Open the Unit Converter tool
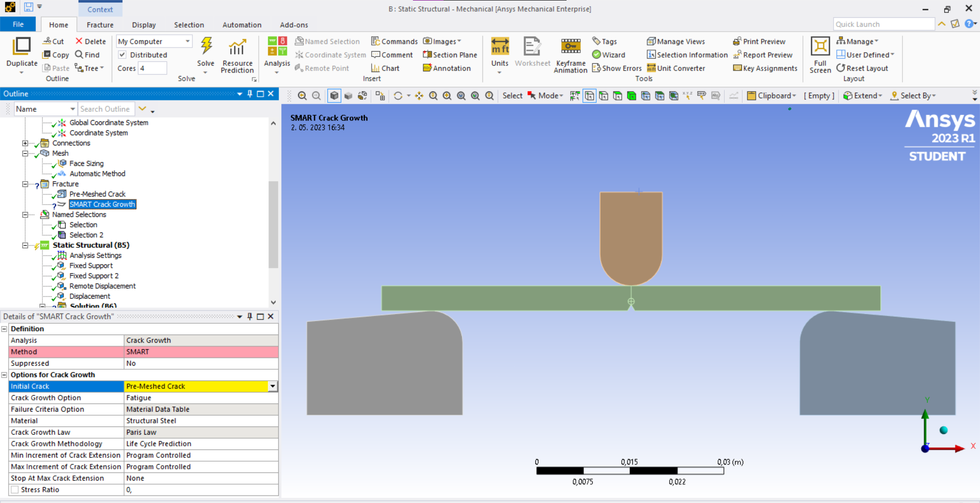Viewport: 980px width, 503px height. (676, 68)
